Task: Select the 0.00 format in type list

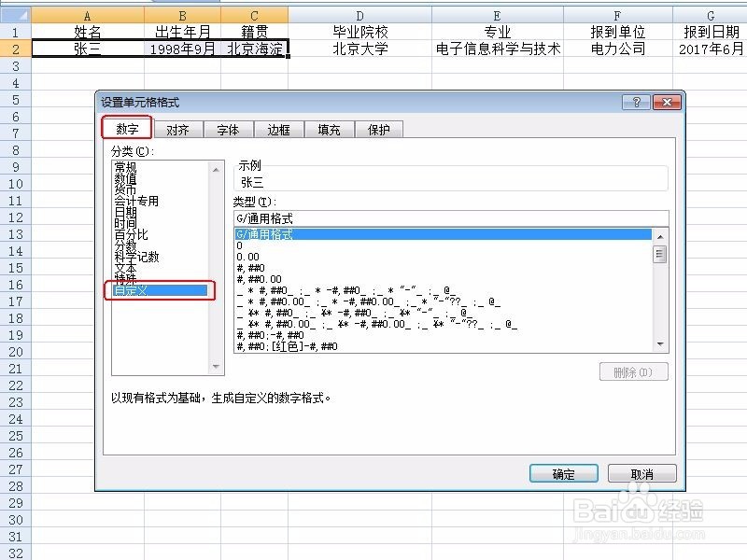Action: point(443,257)
